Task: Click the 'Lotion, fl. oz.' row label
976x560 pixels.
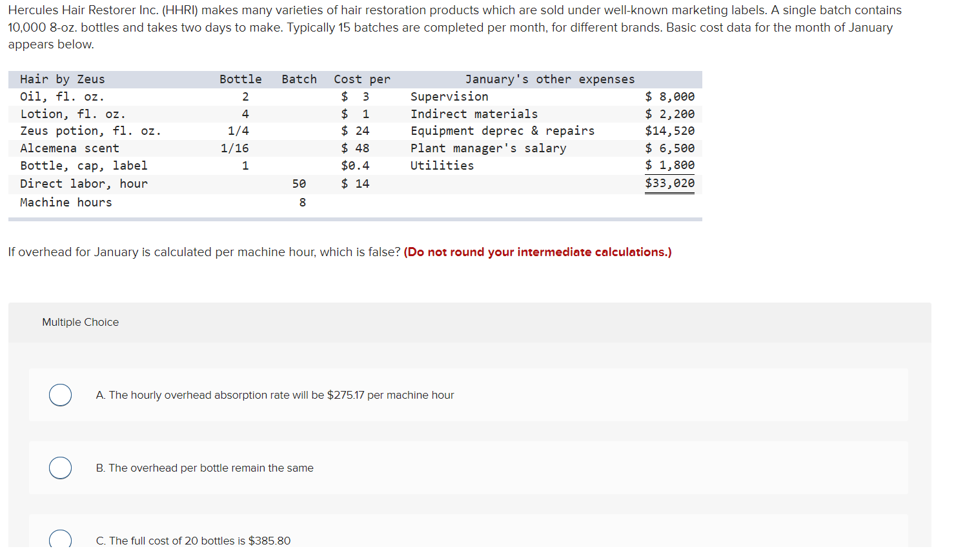Action: coord(73,114)
